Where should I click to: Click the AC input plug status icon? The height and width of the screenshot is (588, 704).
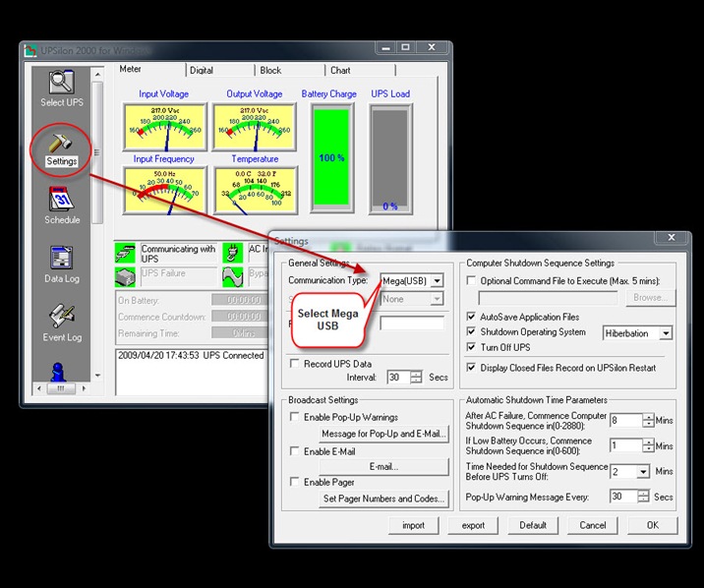(233, 253)
